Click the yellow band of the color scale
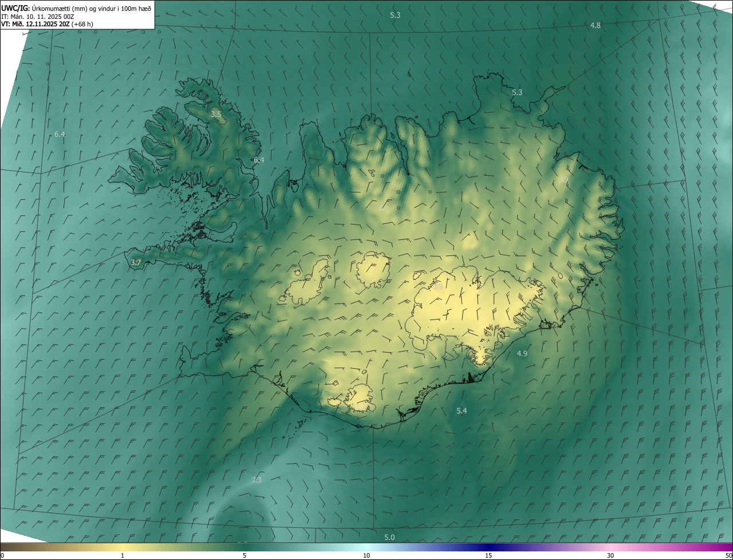The height and width of the screenshot is (560, 733). tap(123, 547)
